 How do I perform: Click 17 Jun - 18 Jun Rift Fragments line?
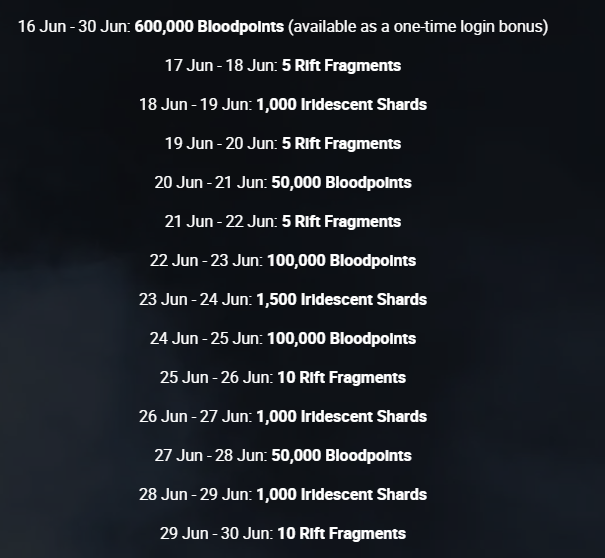(x=282, y=66)
